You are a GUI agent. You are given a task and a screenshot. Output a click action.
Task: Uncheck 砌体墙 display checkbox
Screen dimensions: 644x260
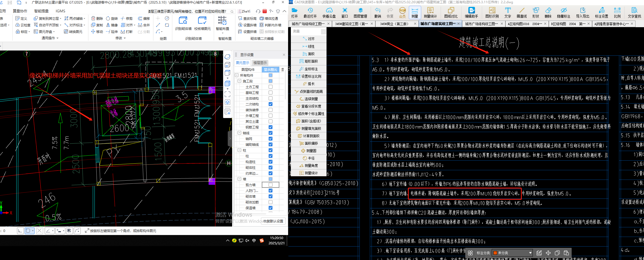click(x=271, y=196)
